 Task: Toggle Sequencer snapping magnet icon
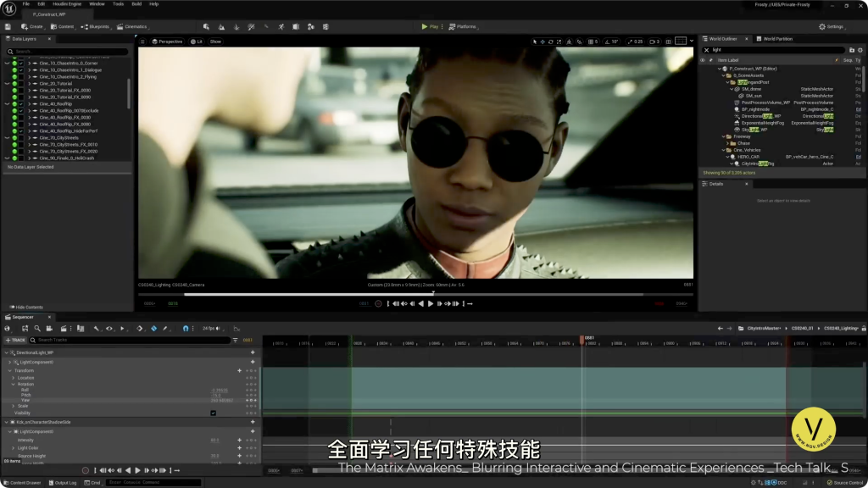(186, 329)
